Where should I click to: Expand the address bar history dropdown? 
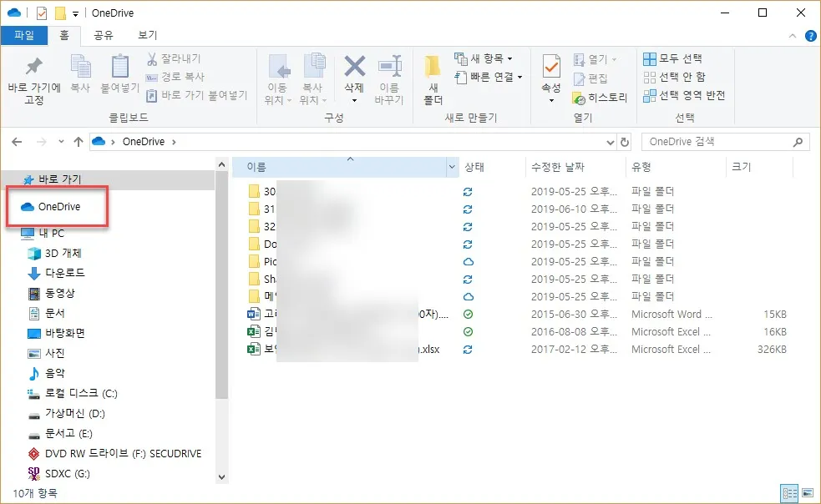(611, 142)
